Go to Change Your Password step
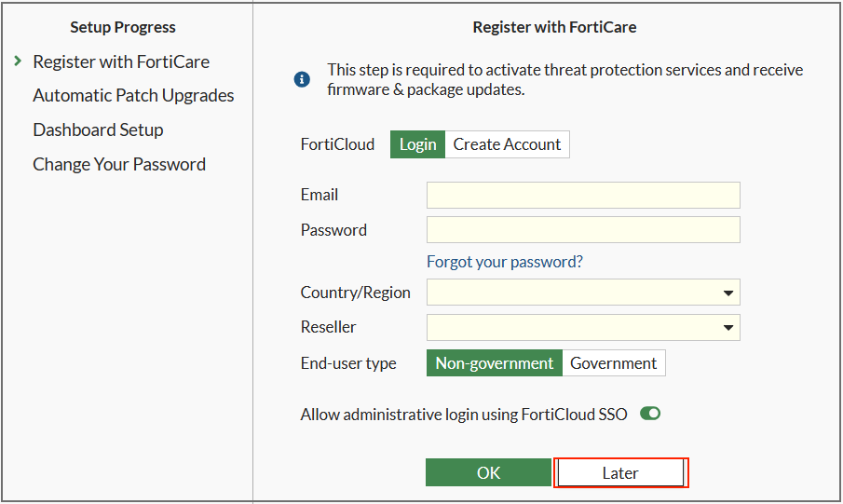 click(119, 164)
